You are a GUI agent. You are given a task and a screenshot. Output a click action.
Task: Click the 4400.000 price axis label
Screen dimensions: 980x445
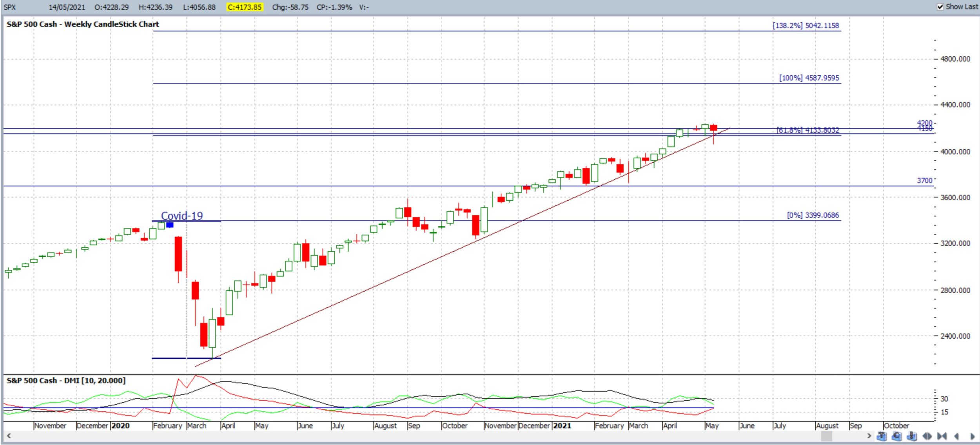[x=955, y=105]
